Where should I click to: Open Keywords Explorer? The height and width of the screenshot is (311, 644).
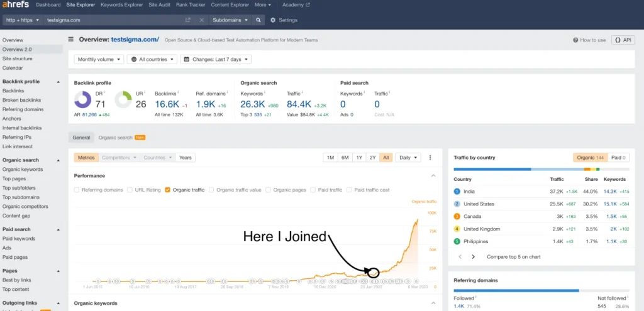tap(121, 5)
